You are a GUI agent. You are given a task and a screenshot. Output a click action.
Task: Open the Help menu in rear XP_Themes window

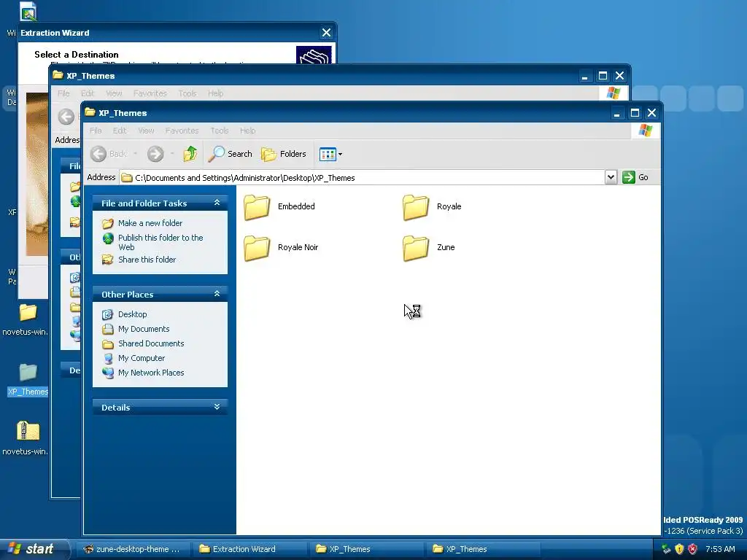coord(215,93)
